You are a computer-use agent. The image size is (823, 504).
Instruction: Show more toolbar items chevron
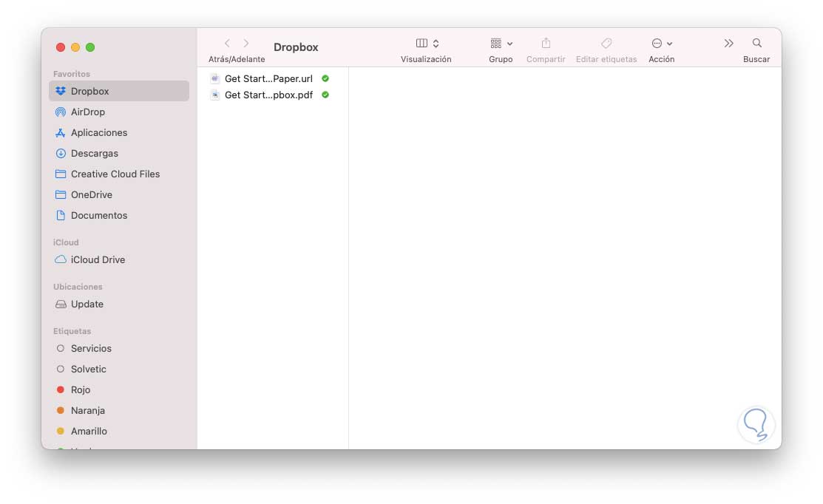click(x=728, y=43)
